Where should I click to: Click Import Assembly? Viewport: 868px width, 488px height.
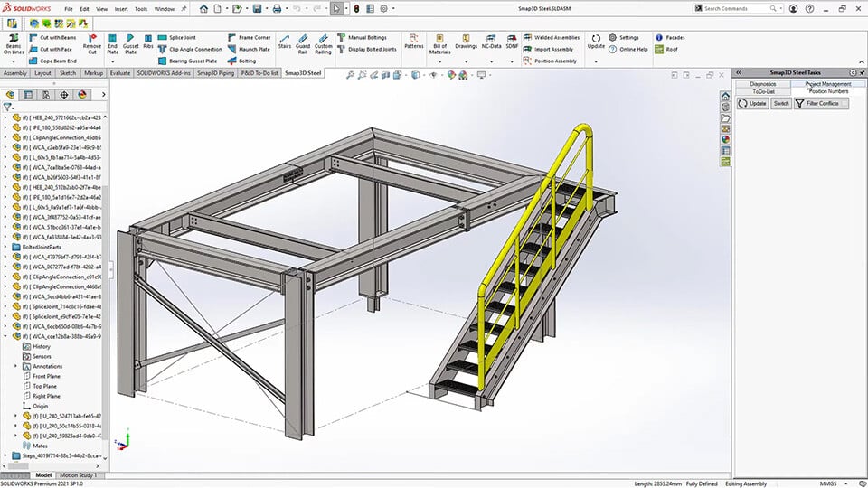(x=548, y=49)
